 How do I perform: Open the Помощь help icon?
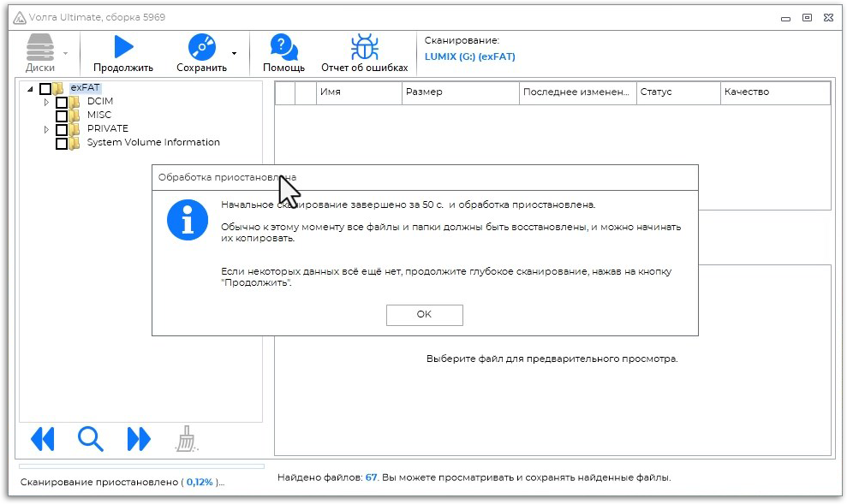(x=283, y=47)
